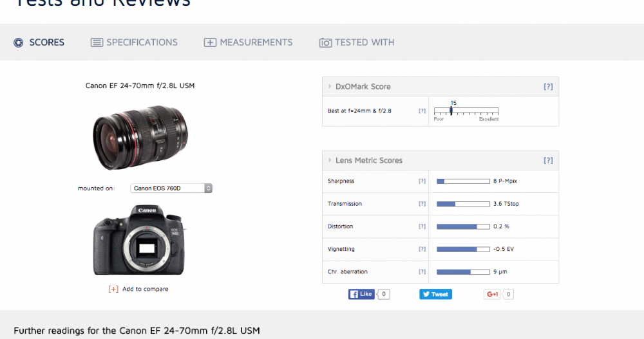This screenshot has width=644, height=339.
Task: Open the Sharpness help question mark
Action: 422,181
